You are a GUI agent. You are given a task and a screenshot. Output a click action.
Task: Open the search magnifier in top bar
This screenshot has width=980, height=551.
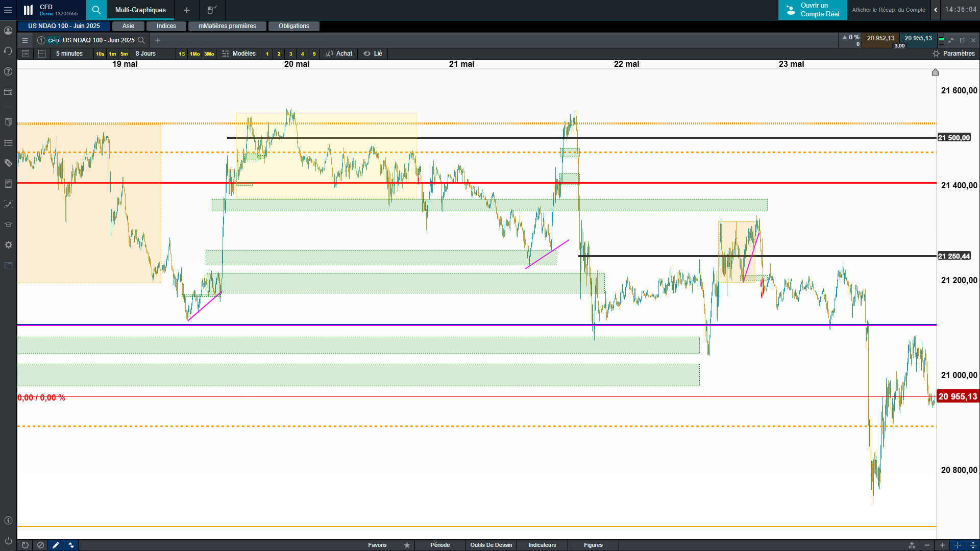tap(96, 10)
